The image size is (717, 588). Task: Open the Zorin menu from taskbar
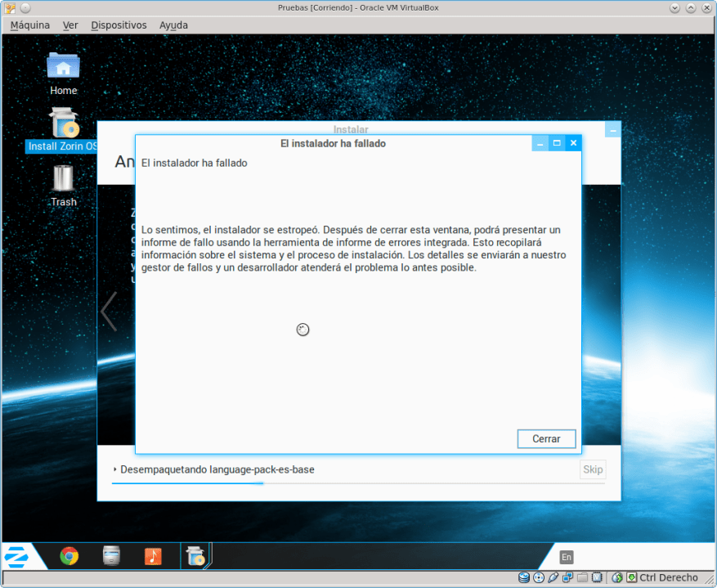[x=17, y=556]
